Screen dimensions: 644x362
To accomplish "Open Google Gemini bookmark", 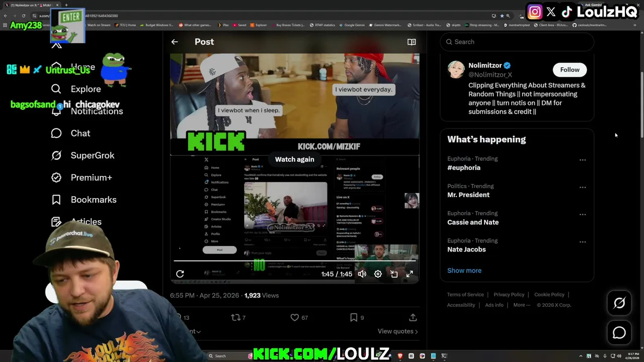I will [352, 25].
